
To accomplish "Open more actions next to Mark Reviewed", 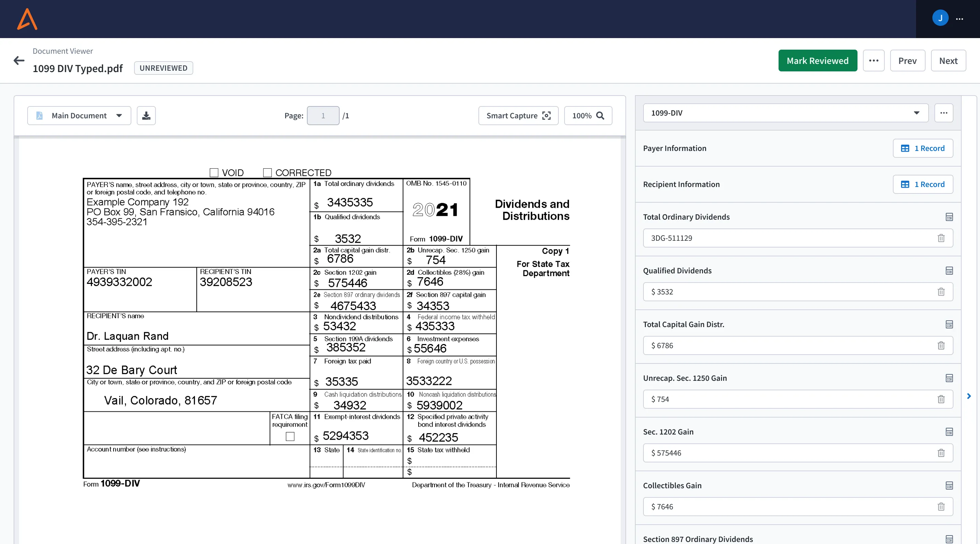I will (x=873, y=61).
